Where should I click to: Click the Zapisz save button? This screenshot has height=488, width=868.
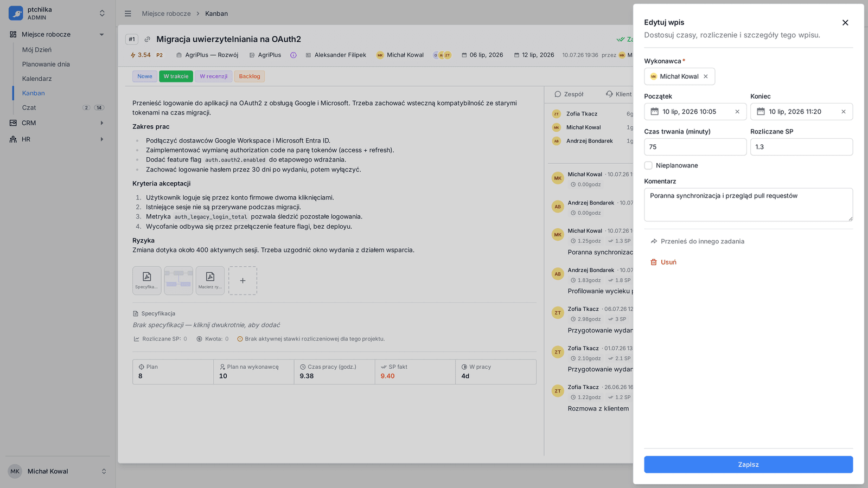(x=749, y=465)
